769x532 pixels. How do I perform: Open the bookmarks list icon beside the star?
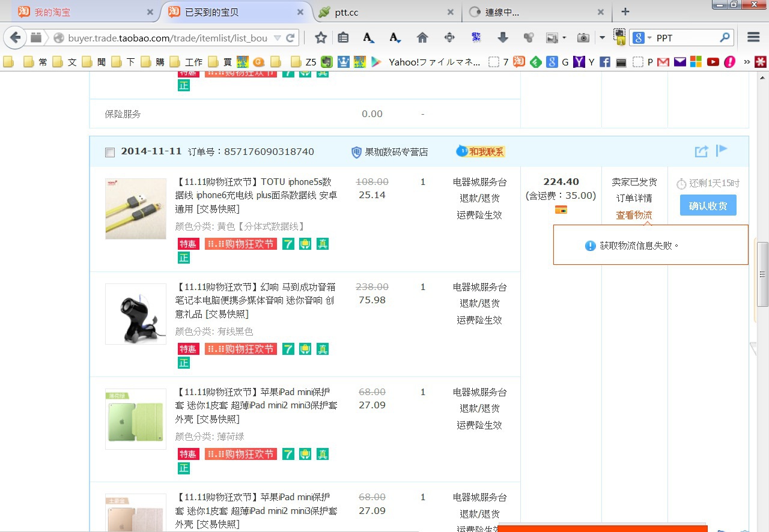pos(343,38)
